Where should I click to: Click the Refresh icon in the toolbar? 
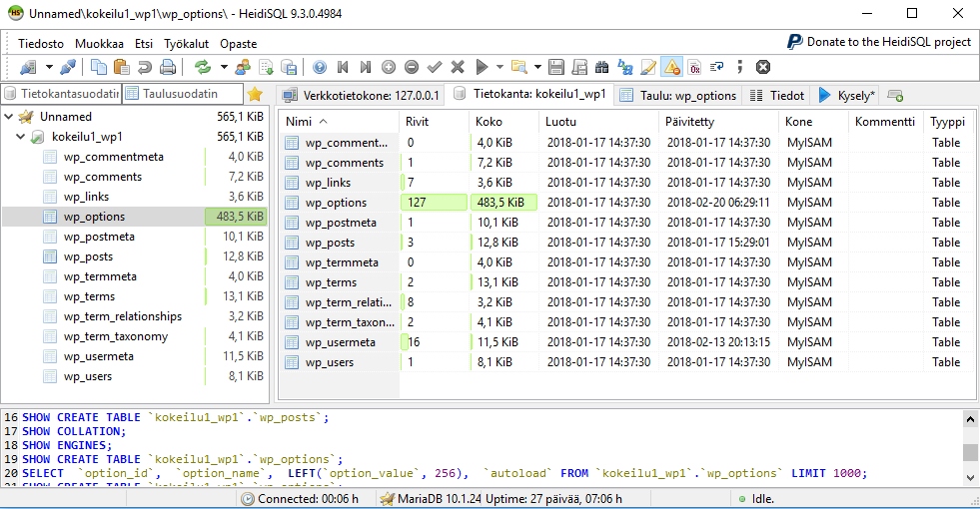click(x=203, y=67)
